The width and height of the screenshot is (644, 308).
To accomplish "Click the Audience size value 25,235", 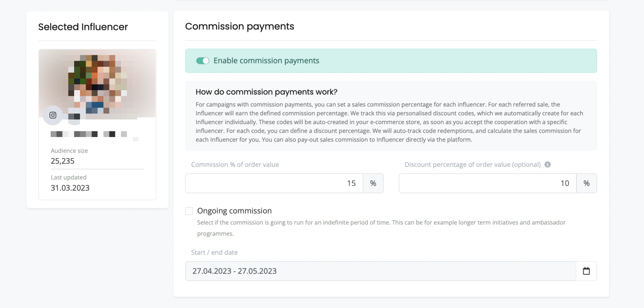I will (63, 161).
